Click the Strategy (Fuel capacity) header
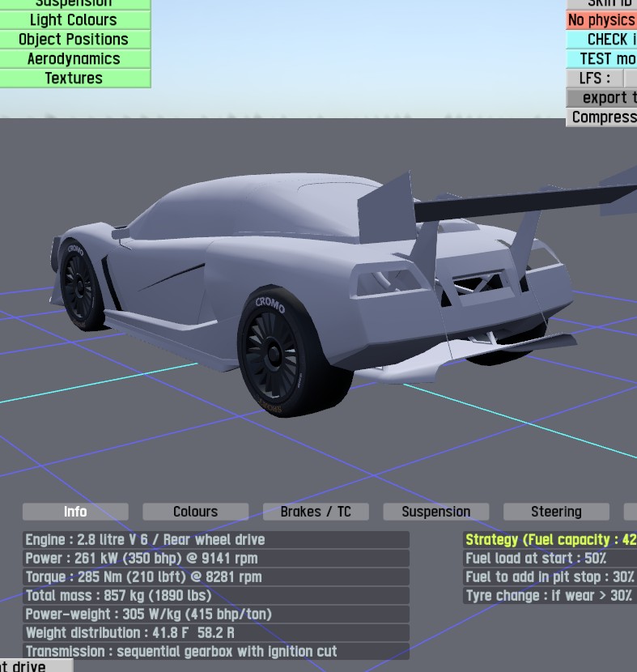The image size is (637, 672). pyautogui.click(x=550, y=540)
